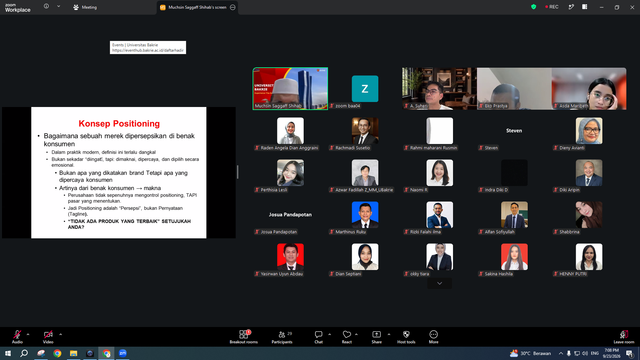
Task: Open Breakout rooms
Action: (244, 337)
